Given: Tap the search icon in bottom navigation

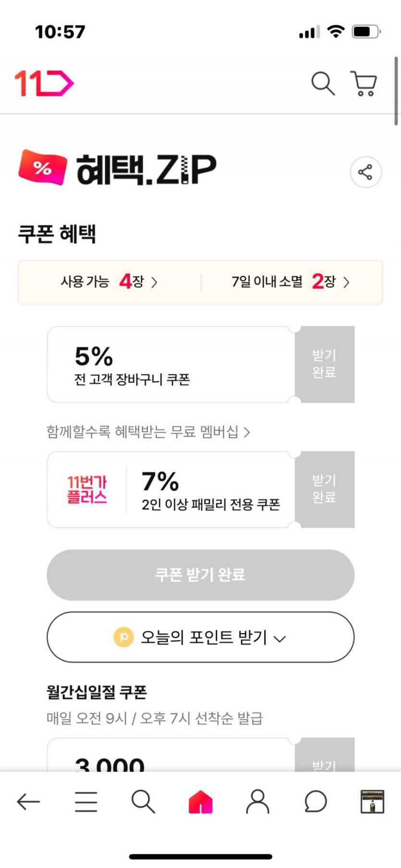Looking at the screenshot, I should tap(143, 801).
